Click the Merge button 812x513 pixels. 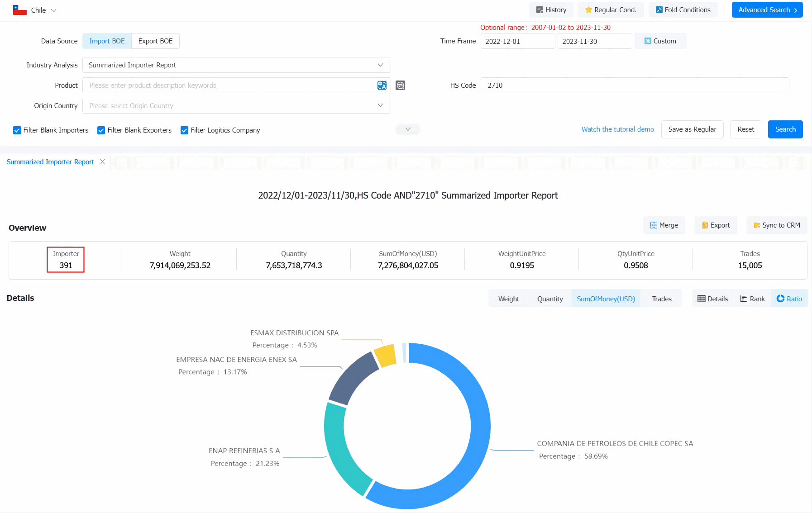pos(664,225)
